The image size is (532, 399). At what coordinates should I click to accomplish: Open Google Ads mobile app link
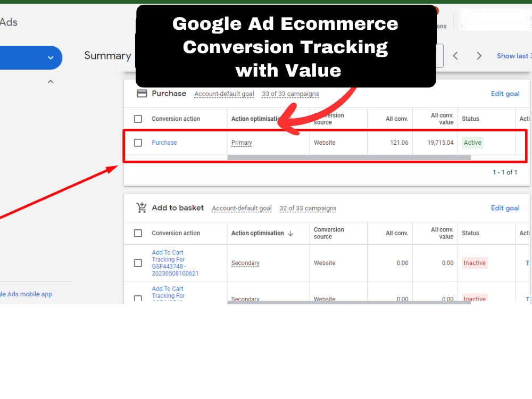coord(26,294)
